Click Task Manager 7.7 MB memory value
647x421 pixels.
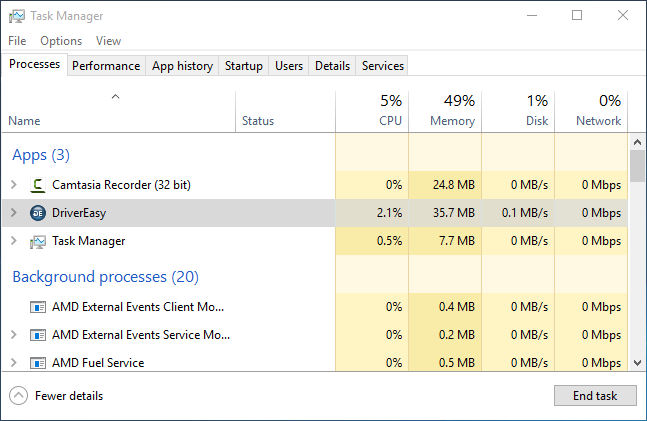[457, 241]
